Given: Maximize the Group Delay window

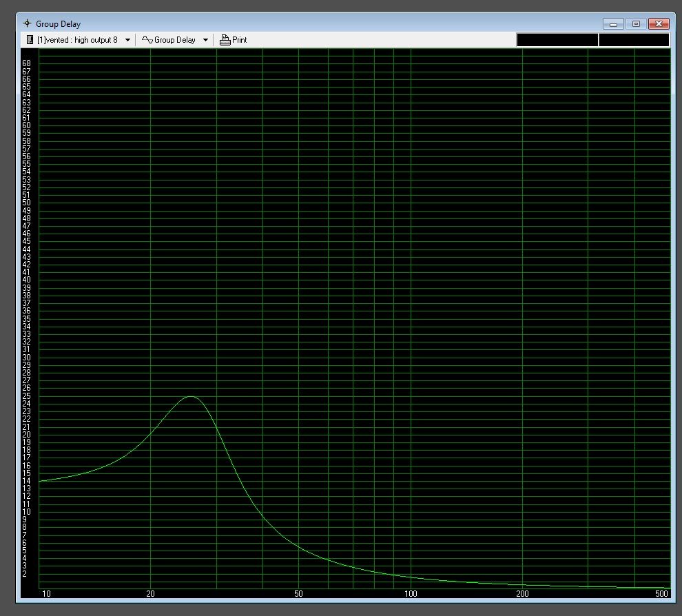Looking at the screenshot, I should [636, 24].
